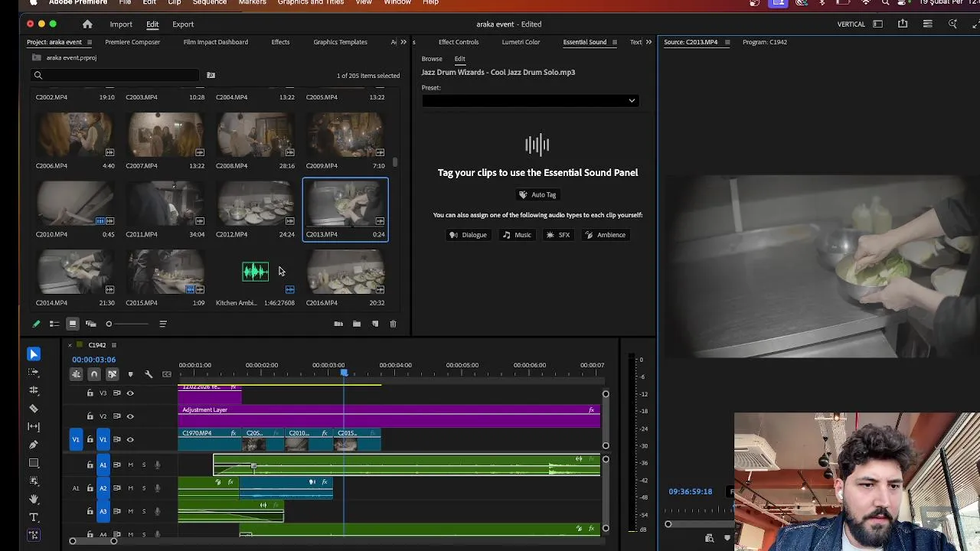Open the Export workspace tab
The width and height of the screenshot is (980, 551).
tap(183, 24)
